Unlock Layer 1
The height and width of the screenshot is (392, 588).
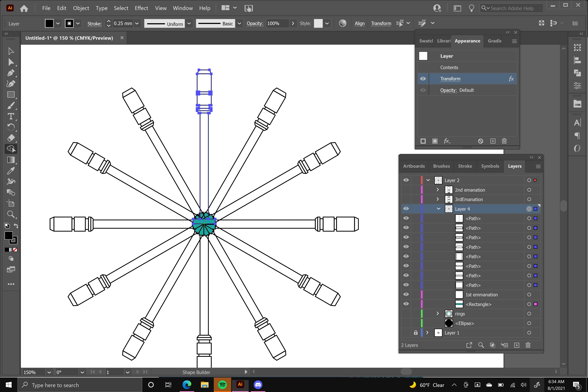pyautogui.click(x=415, y=333)
